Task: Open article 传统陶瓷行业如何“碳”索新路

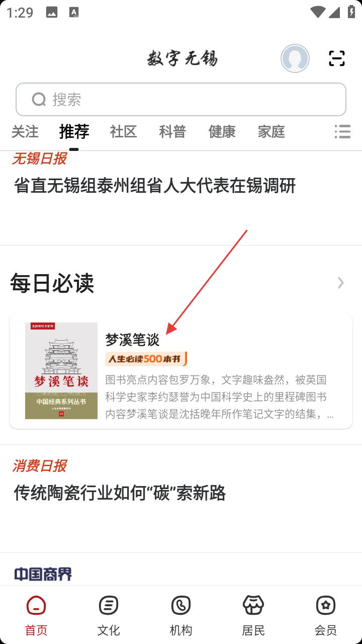Action: 120,493
